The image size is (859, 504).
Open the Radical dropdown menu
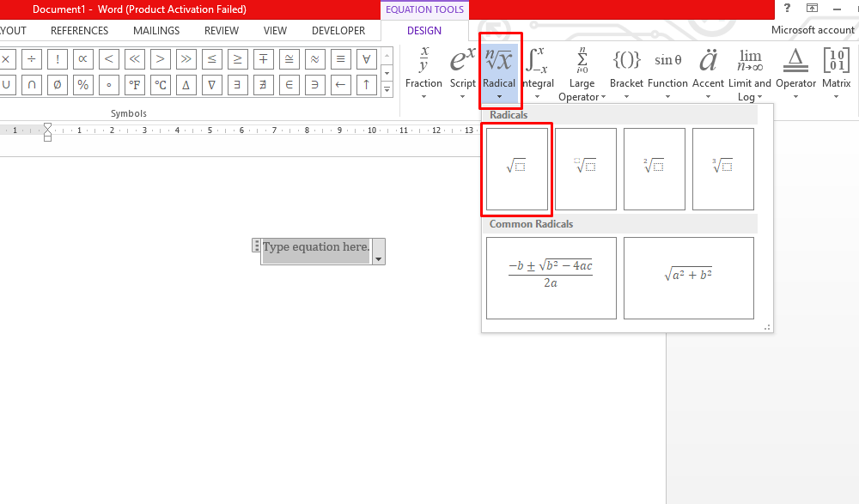click(499, 96)
